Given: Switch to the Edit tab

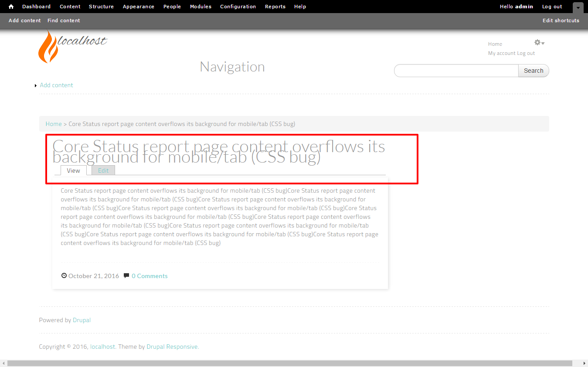Looking at the screenshot, I should 103,170.
